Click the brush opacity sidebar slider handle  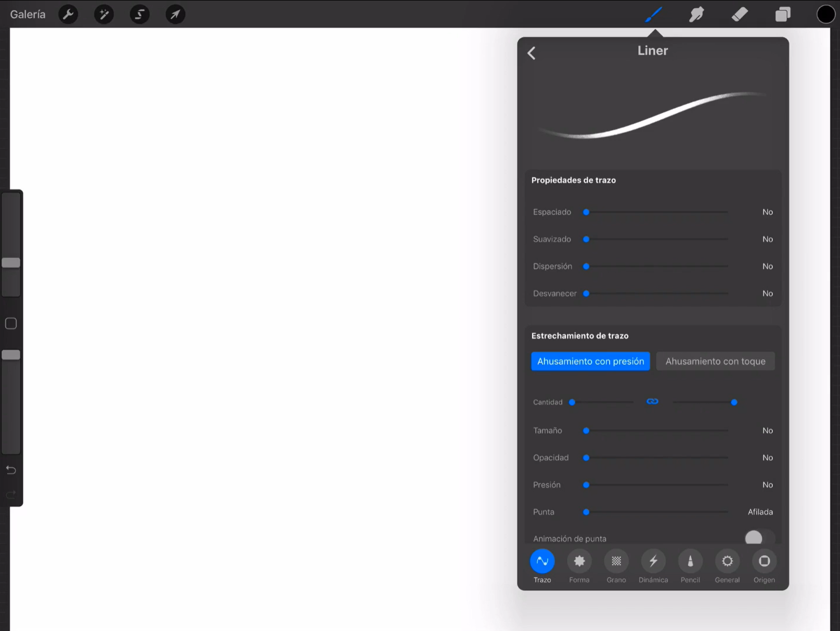coord(11,355)
